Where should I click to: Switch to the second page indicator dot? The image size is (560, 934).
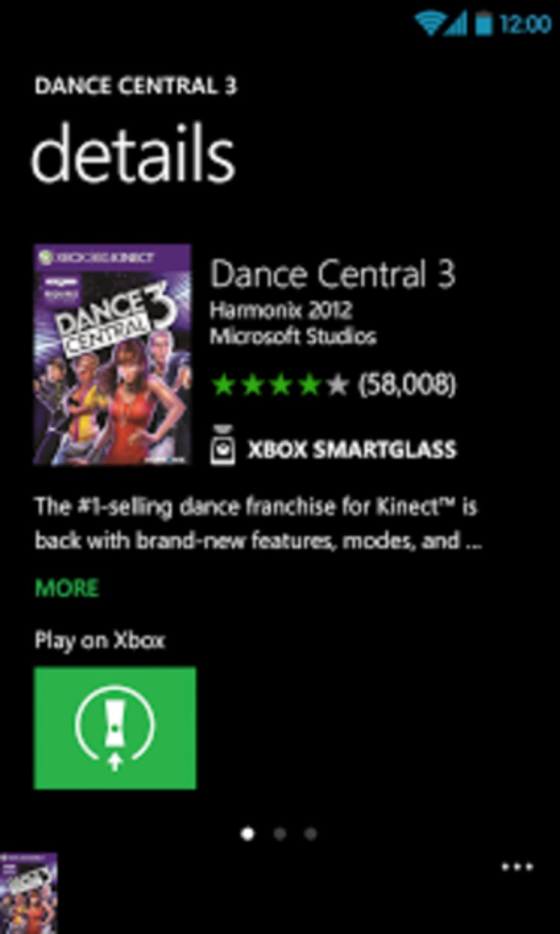[x=279, y=834]
